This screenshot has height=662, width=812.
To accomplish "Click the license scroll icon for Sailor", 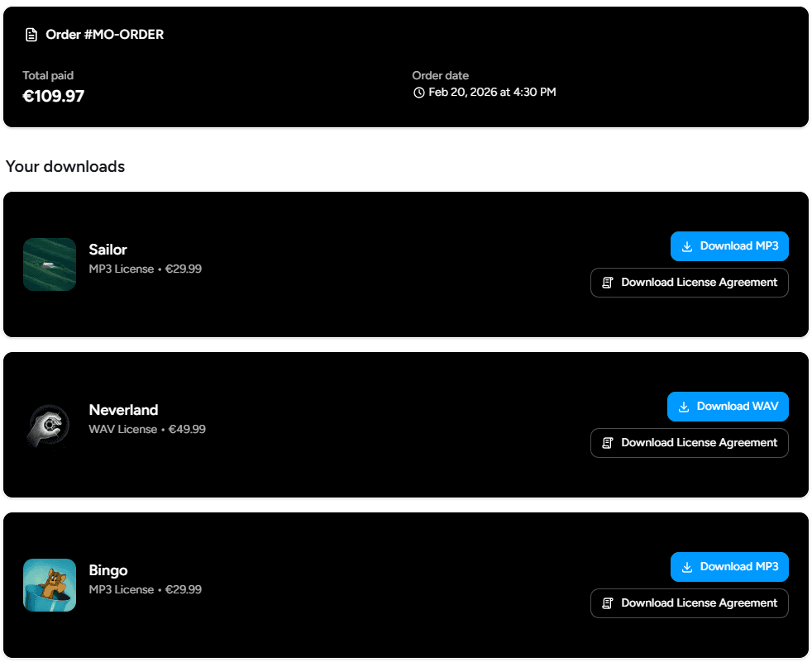I will click(x=608, y=283).
